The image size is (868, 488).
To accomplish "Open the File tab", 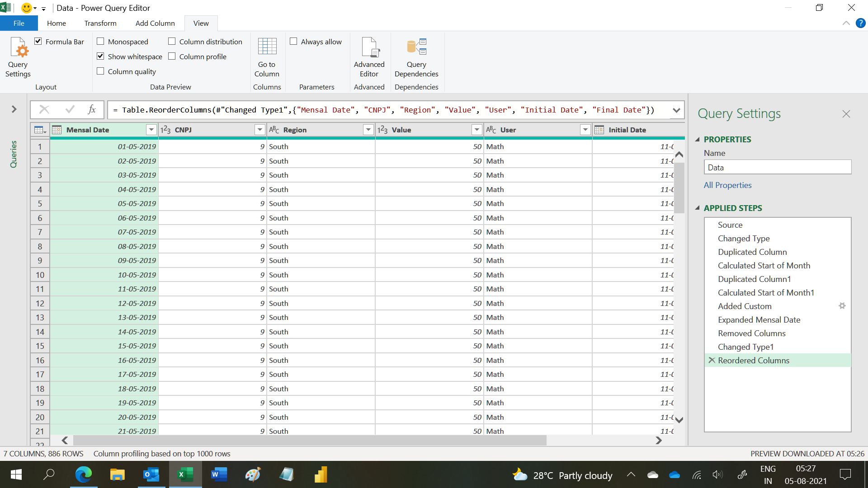I will coord(19,23).
